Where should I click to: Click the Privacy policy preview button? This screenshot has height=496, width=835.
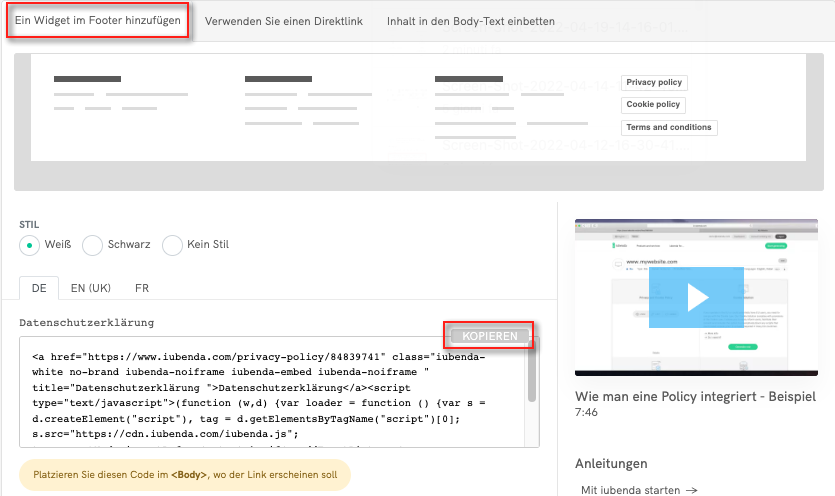tap(654, 83)
